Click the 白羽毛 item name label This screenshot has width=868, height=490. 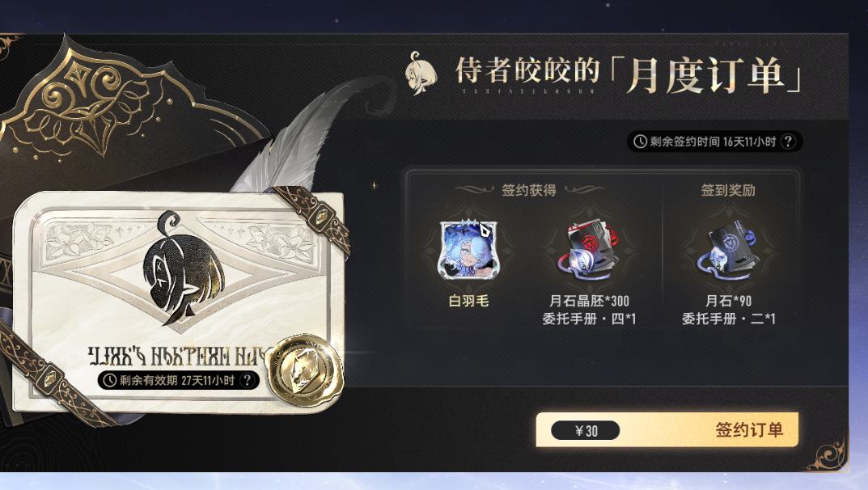[468, 301]
